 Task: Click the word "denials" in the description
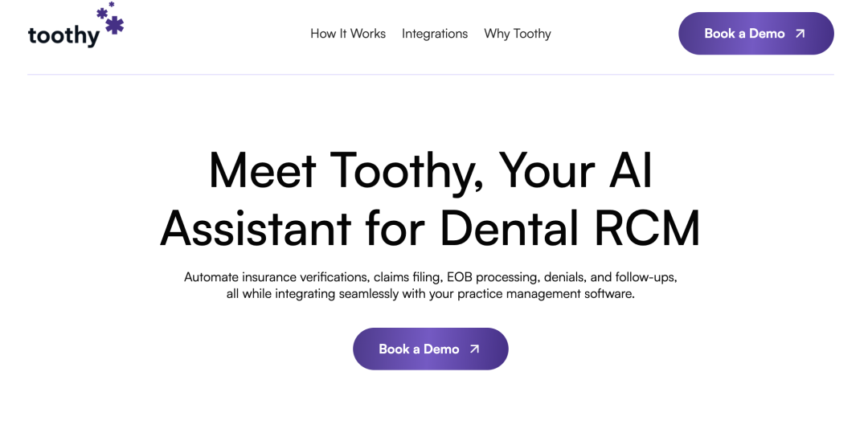pyautogui.click(x=566, y=277)
